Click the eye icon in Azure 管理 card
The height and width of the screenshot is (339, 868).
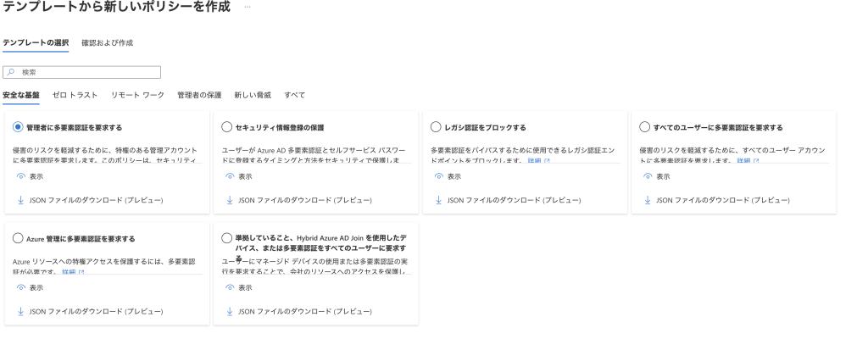tap(21, 287)
